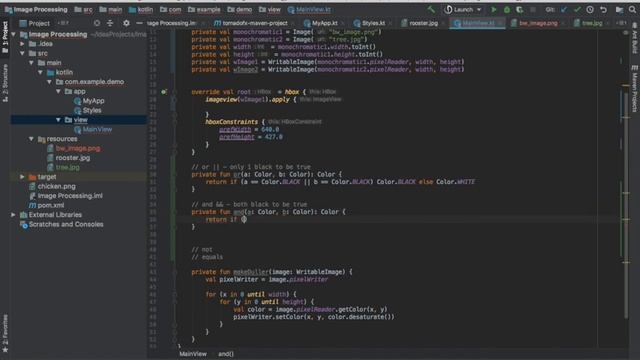Select chicken.png in project tree

coord(56,186)
